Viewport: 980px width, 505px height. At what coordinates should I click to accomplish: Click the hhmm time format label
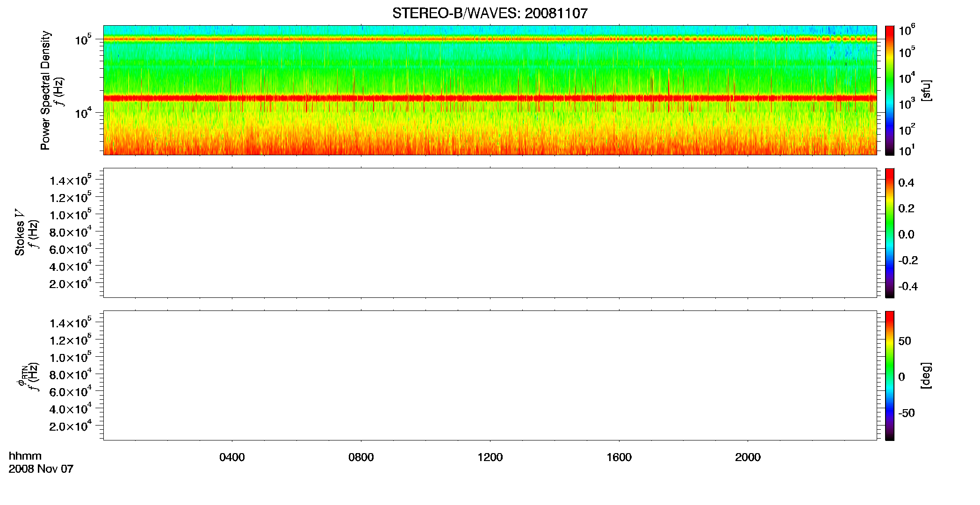25,456
